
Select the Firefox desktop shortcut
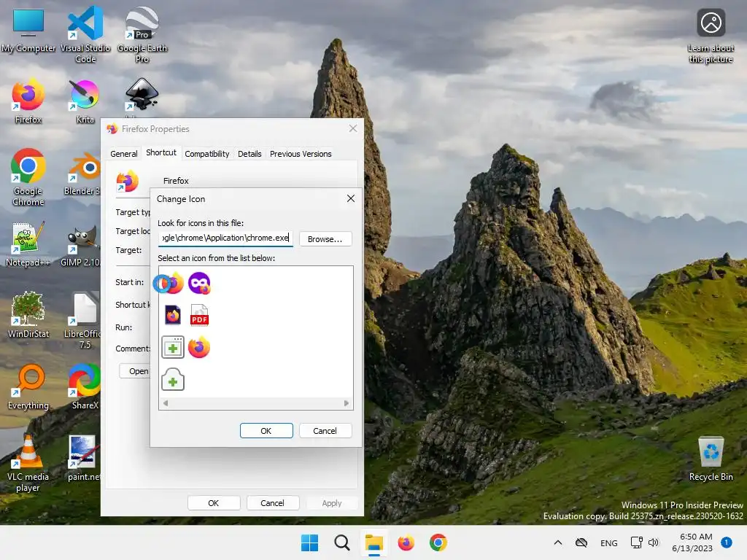[x=28, y=101]
